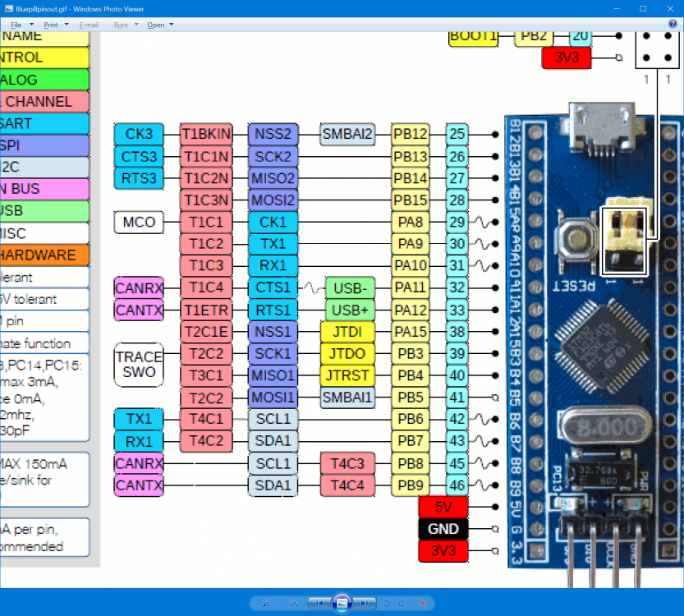Open Windows Photo Viewer help icon
Image resolution: width=684 pixels, height=616 pixels.
[673, 24]
